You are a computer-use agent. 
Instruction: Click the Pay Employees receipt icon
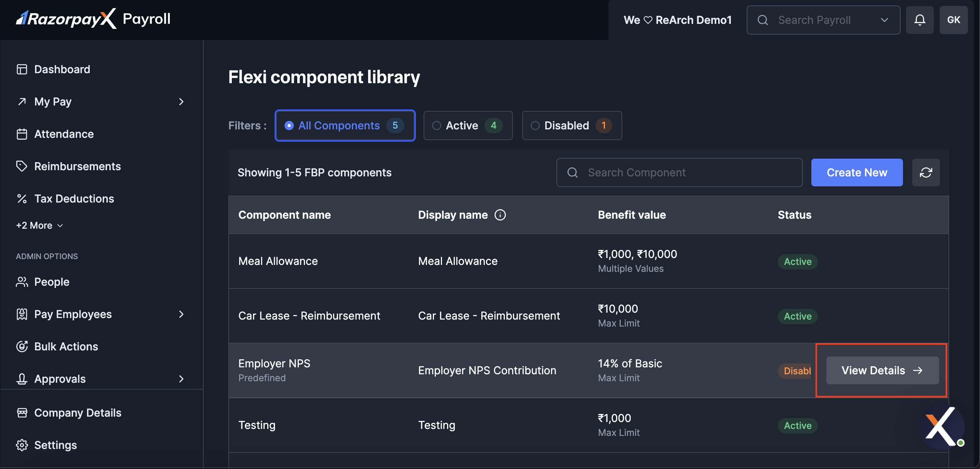pyautogui.click(x=22, y=314)
